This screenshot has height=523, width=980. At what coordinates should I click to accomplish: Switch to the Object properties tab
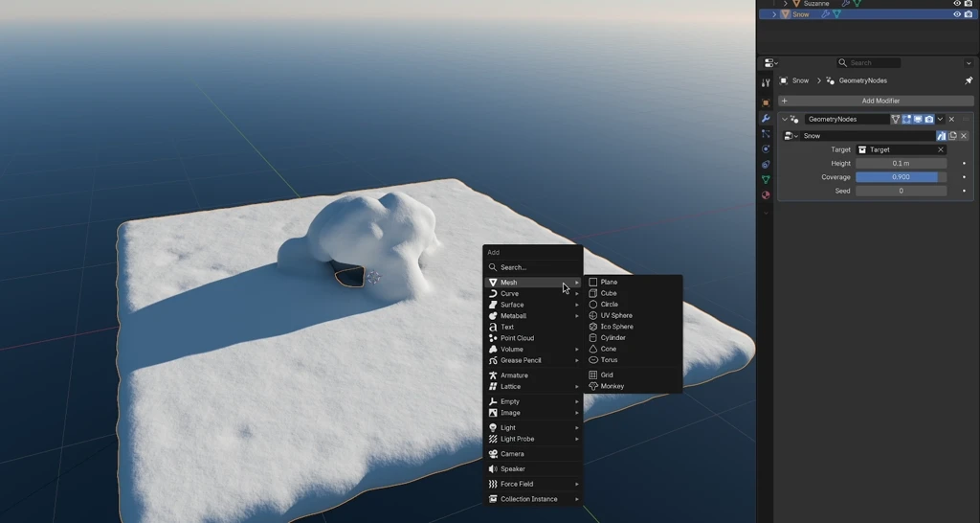point(766,102)
